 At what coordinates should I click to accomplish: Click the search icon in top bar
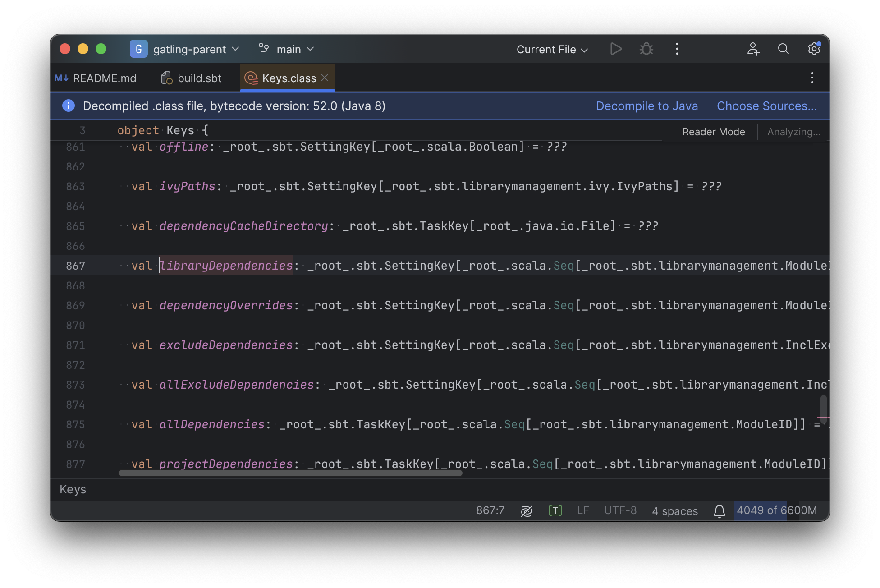coord(784,49)
